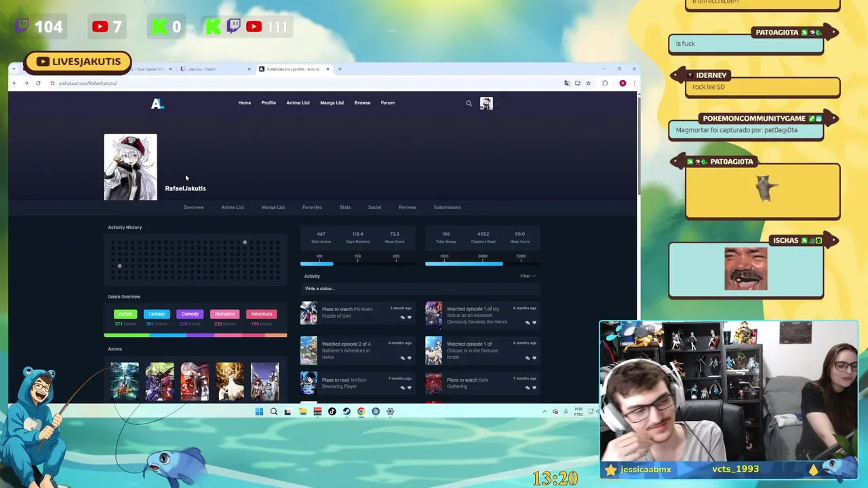This screenshot has height=488, width=868.
Task: Reload the page with refresh icon
Action: point(38,83)
